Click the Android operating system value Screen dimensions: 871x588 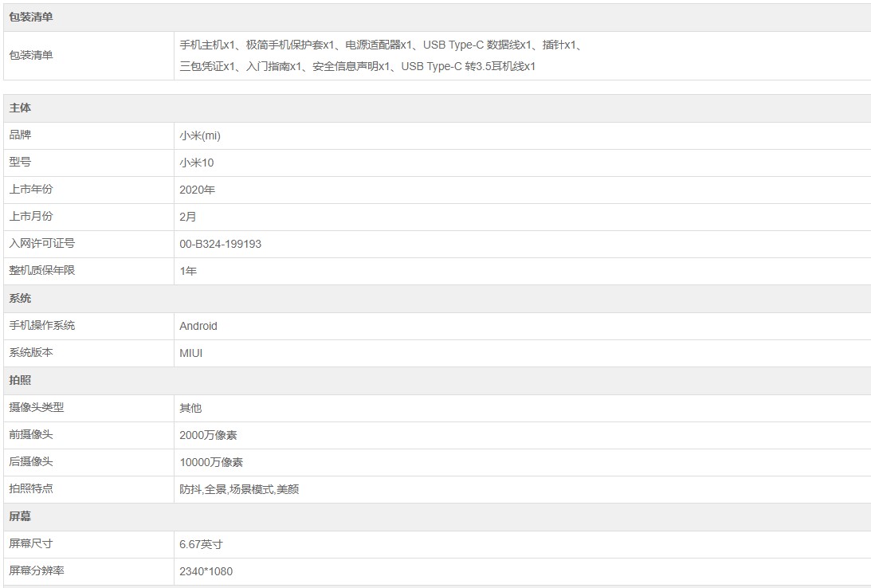[198, 326]
